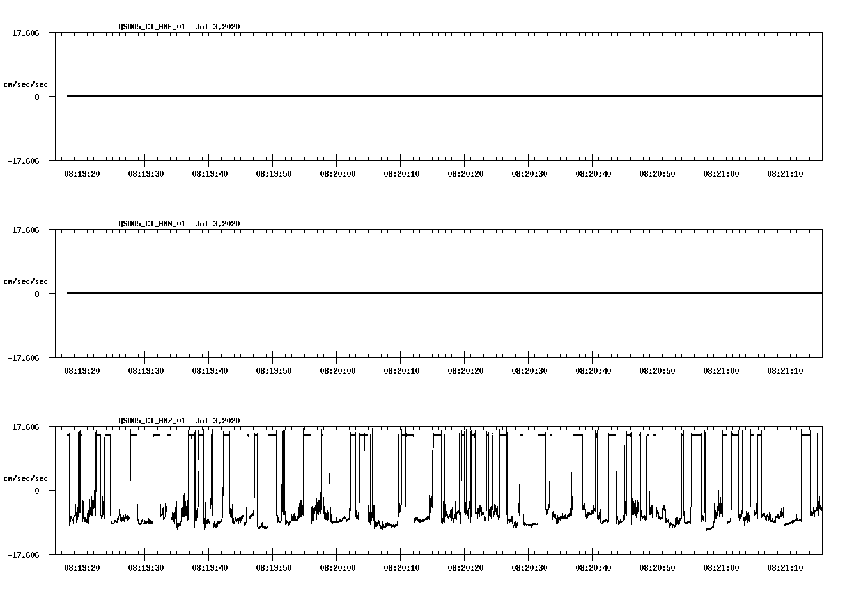This screenshot has width=868, height=591.
Task: Click 08:19:20 time label under HNE plot
Action: [82, 173]
